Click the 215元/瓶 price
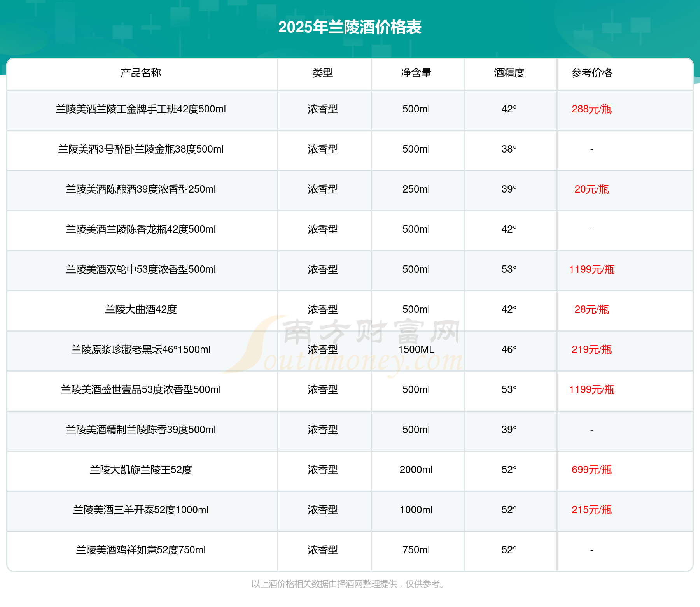 coord(591,510)
